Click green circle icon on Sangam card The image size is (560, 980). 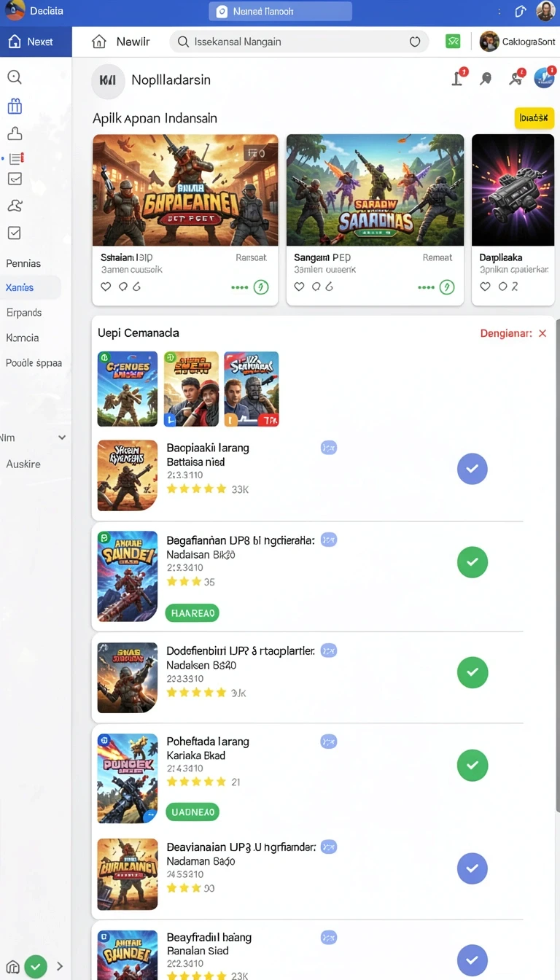coord(447,287)
